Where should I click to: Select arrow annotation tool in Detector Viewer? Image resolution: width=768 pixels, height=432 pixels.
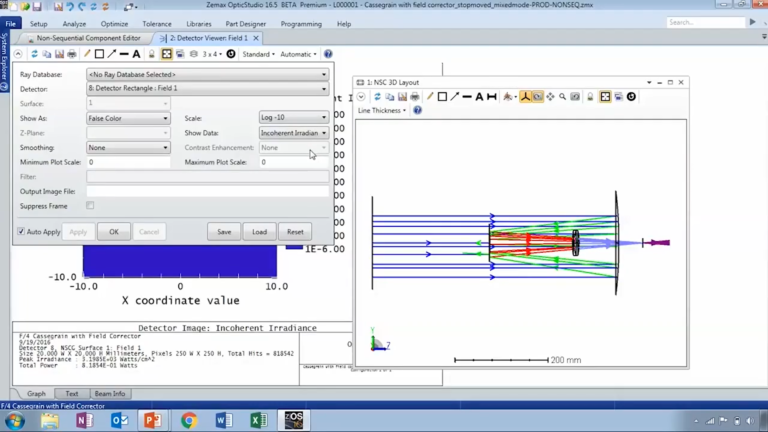click(x=112, y=54)
